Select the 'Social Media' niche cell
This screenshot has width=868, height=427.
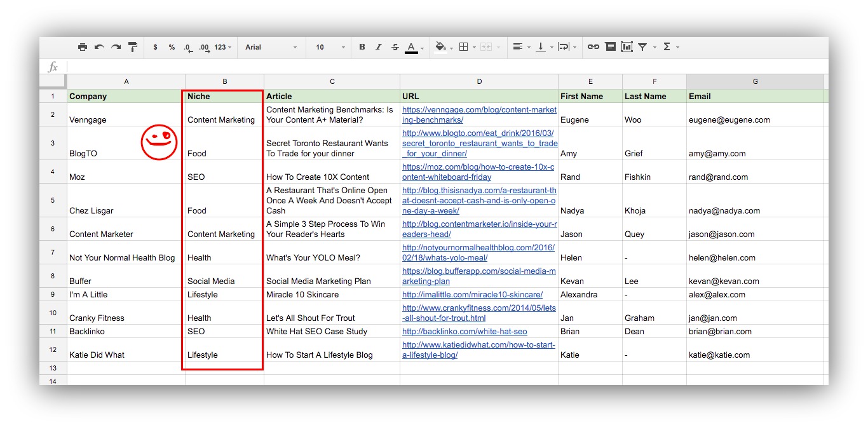[x=224, y=276]
